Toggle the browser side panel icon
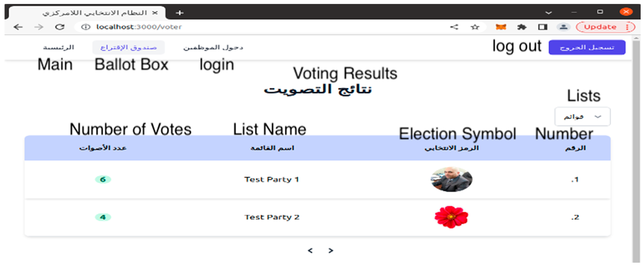 (x=543, y=27)
